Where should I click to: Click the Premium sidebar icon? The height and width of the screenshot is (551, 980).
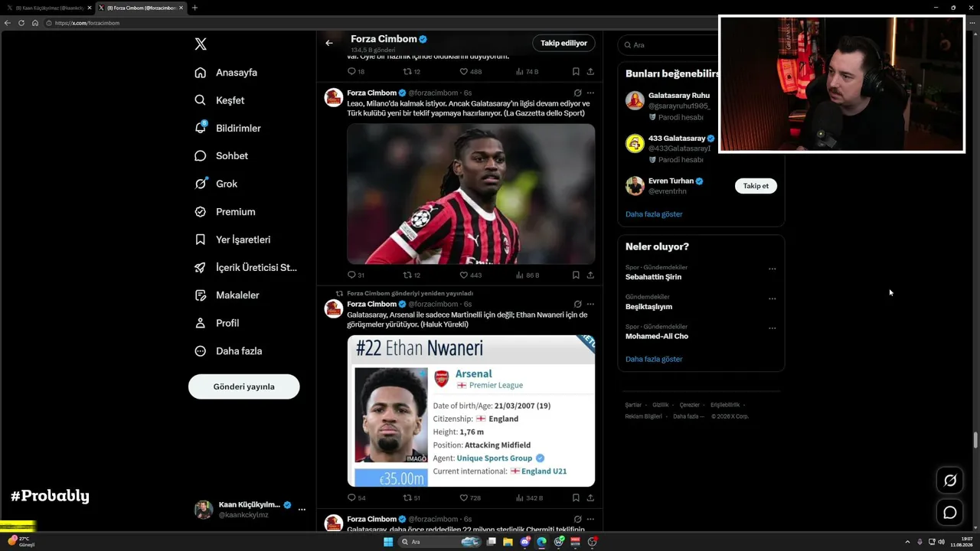click(x=201, y=212)
